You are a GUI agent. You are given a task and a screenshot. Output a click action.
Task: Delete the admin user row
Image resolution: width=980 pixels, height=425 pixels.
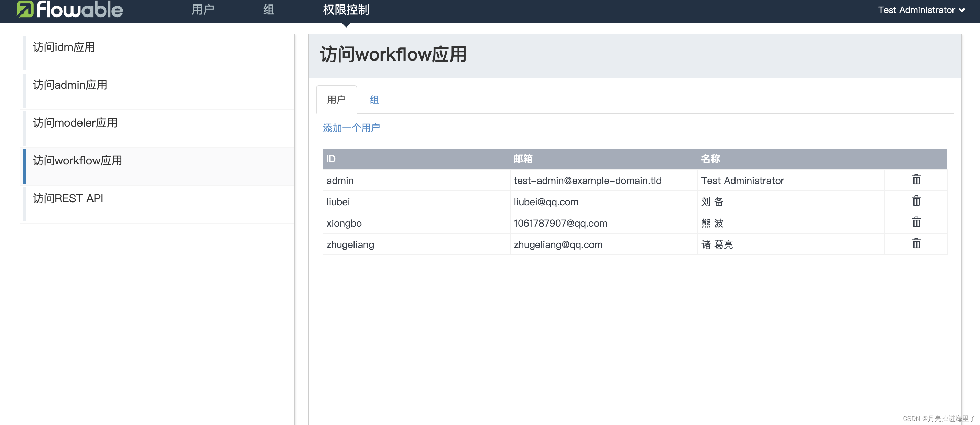coord(916,179)
